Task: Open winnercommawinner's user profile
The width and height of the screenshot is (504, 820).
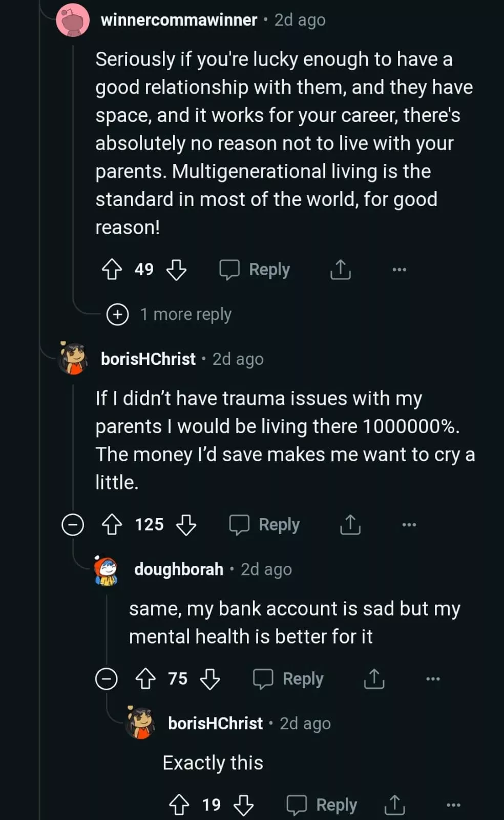Action: (x=179, y=20)
